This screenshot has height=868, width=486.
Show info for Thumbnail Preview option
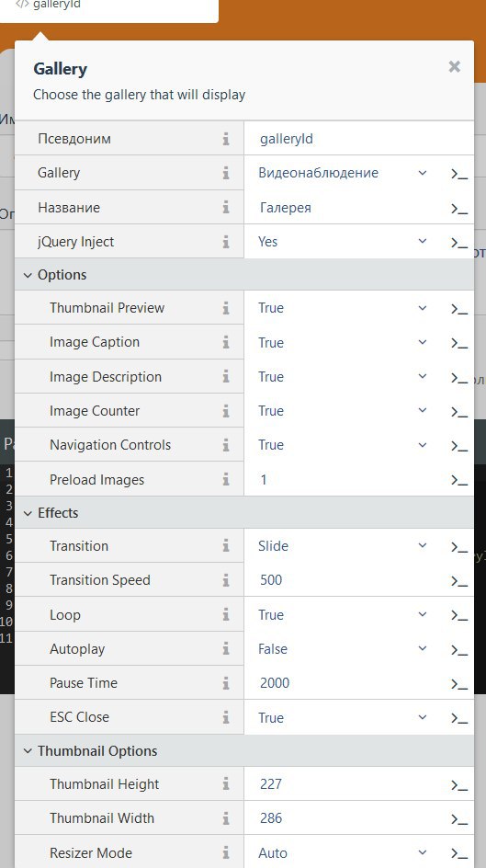[226, 308]
